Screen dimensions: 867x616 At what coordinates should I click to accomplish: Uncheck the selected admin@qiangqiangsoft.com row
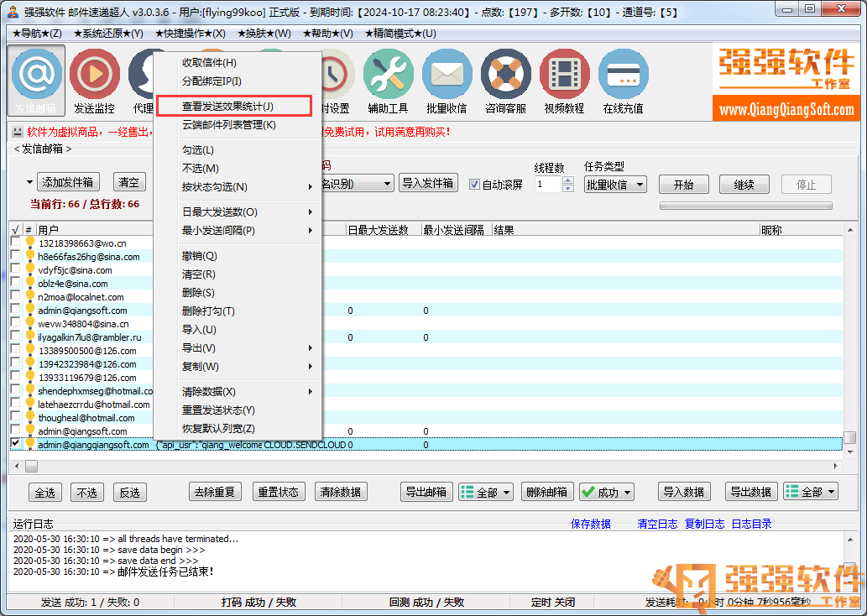coord(15,444)
